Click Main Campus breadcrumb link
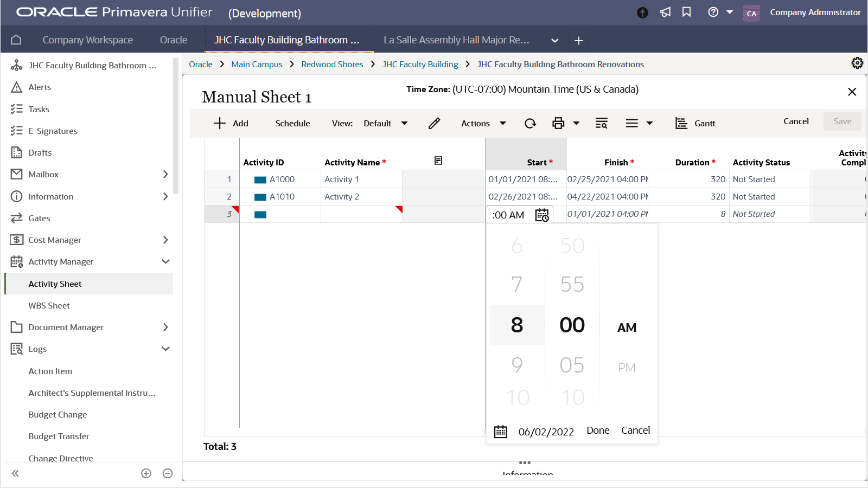 pos(257,64)
